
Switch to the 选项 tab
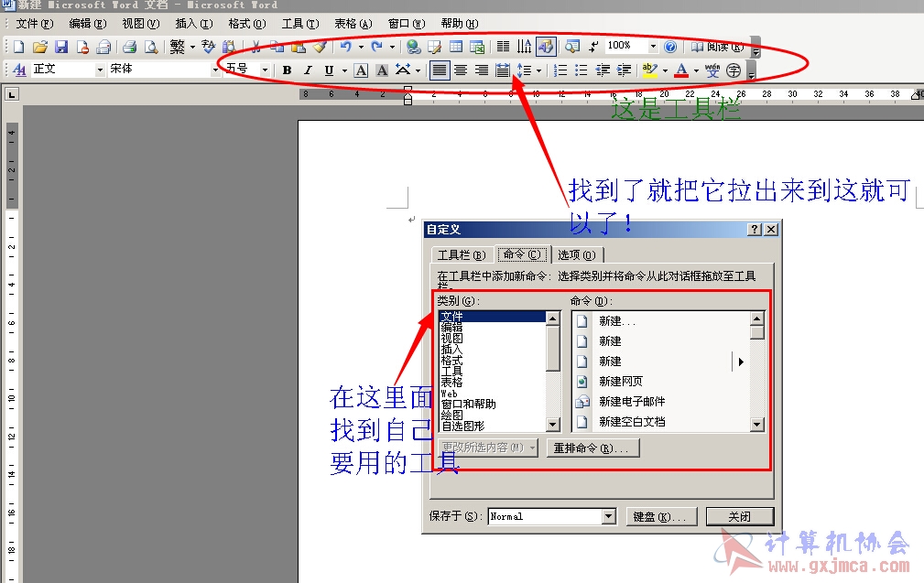pos(577,254)
